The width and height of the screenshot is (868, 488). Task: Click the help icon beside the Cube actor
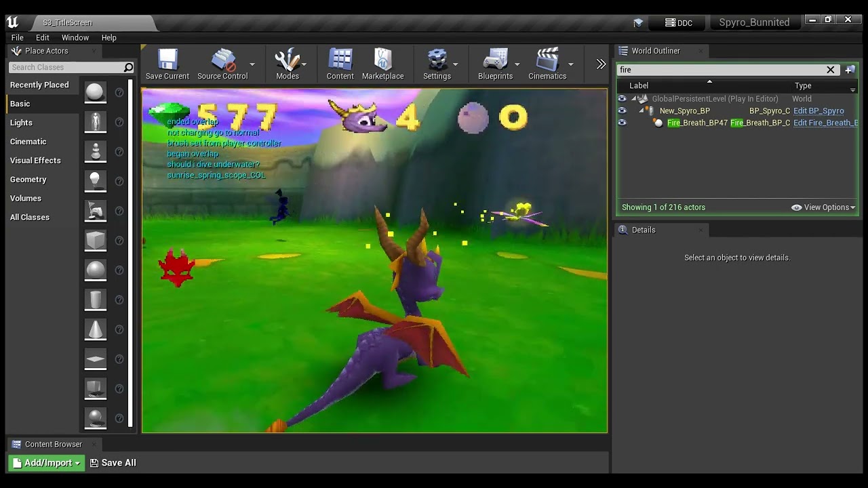(x=119, y=241)
